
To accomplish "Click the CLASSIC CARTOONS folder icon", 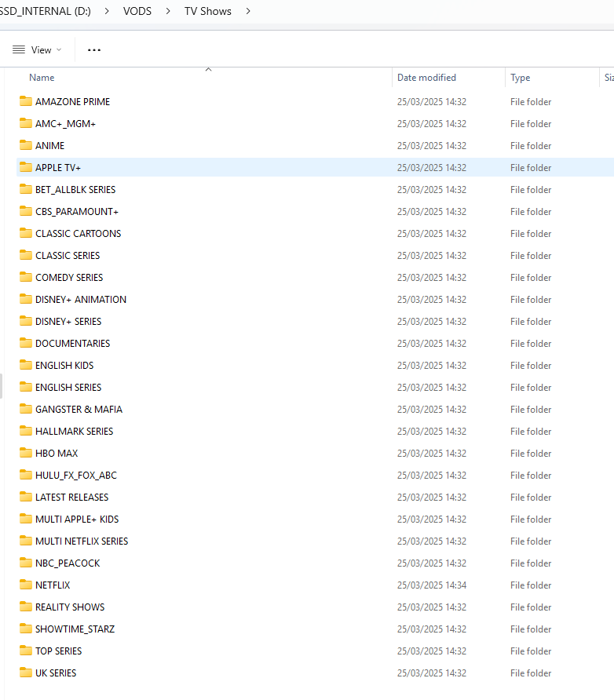I will [x=26, y=233].
